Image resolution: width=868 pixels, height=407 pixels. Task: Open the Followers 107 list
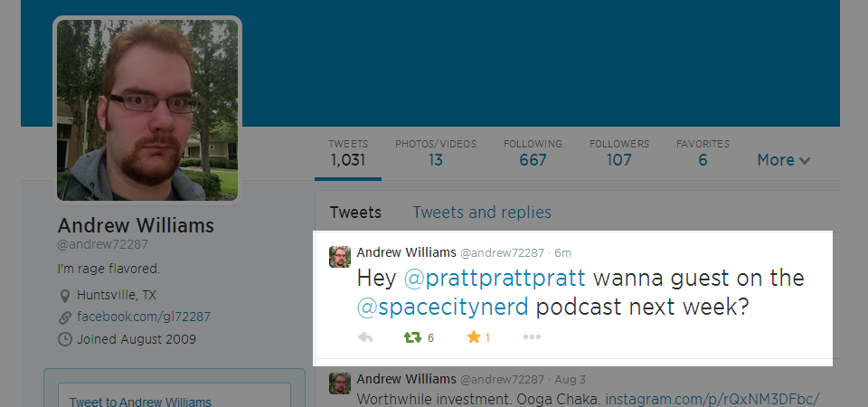pos(619,154)
